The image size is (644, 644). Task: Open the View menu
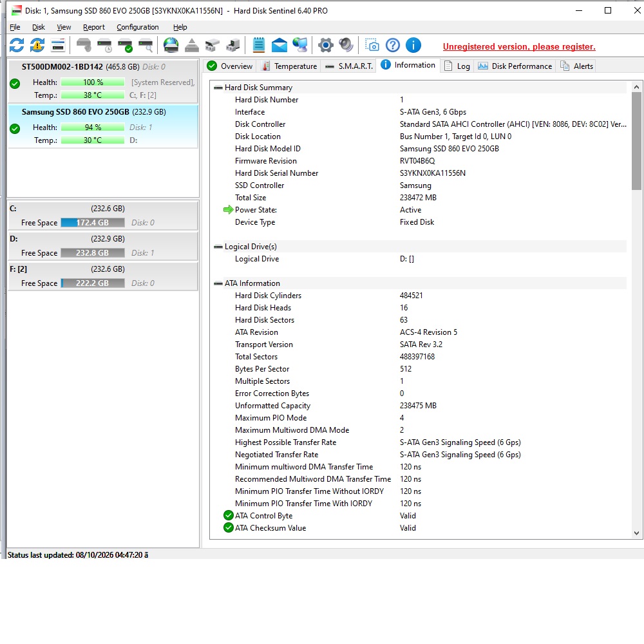point(64,27)
